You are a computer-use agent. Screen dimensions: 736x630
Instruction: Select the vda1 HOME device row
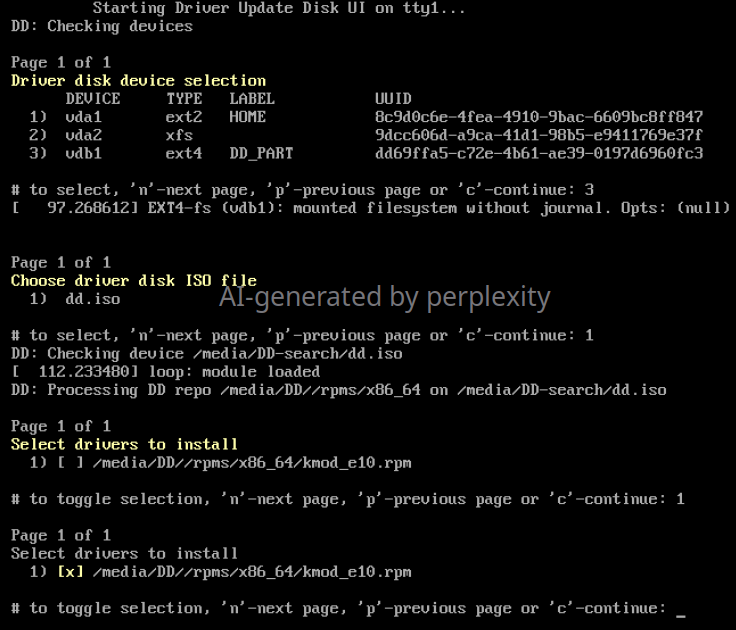[366, 117]
